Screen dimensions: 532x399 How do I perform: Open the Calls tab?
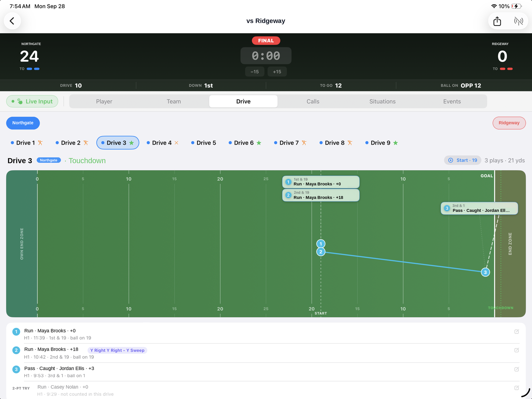coord(313,101)
